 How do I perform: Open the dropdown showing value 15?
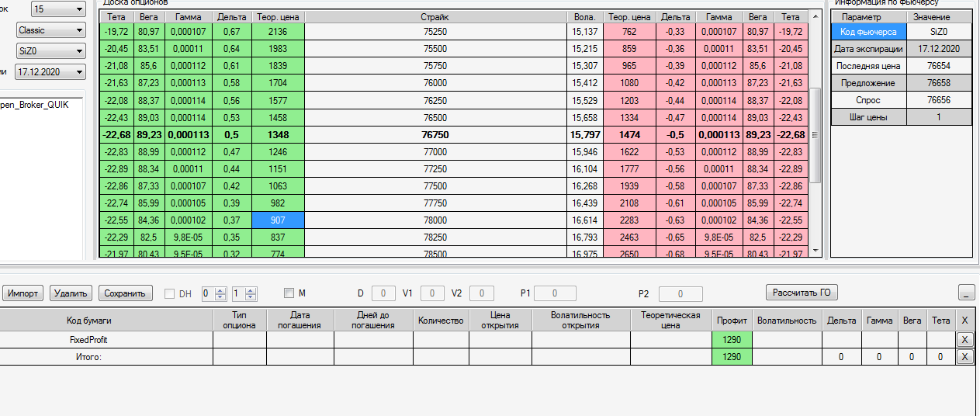59,9
